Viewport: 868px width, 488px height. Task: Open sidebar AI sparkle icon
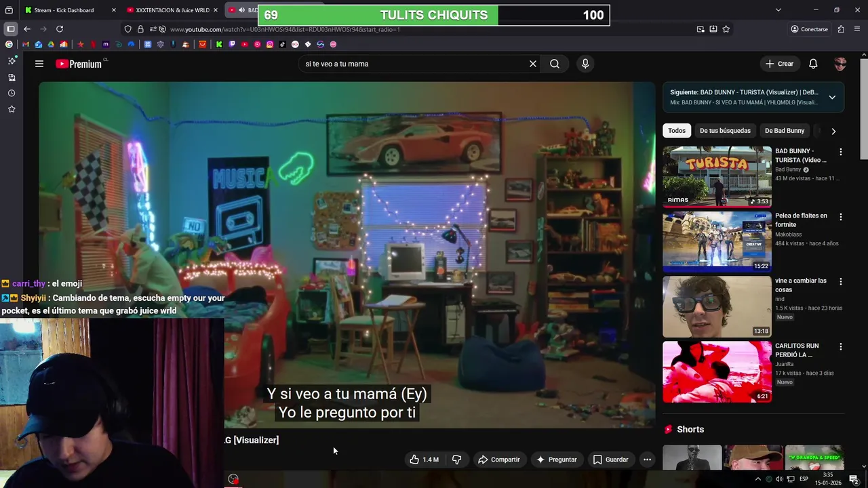pos(12,60)
